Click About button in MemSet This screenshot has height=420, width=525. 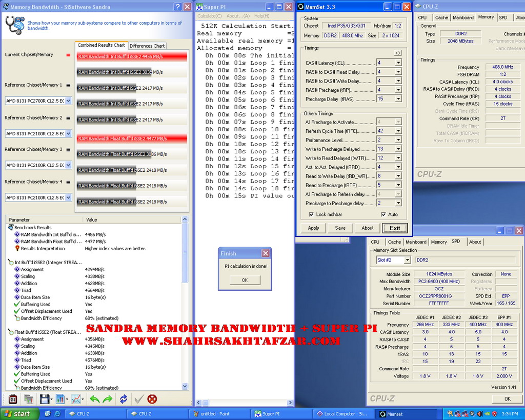click(x=367, y=228)
